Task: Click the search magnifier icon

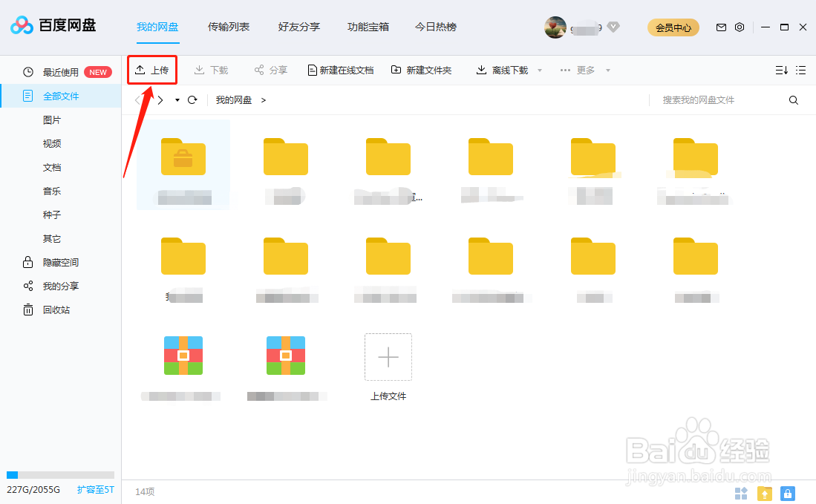Action: pyautogui.click(x=794, y=100)
